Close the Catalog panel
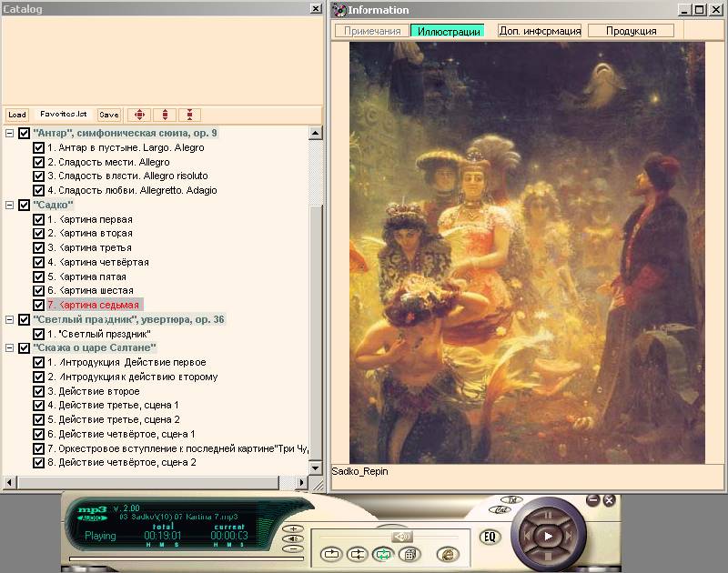 coord(315,8)
